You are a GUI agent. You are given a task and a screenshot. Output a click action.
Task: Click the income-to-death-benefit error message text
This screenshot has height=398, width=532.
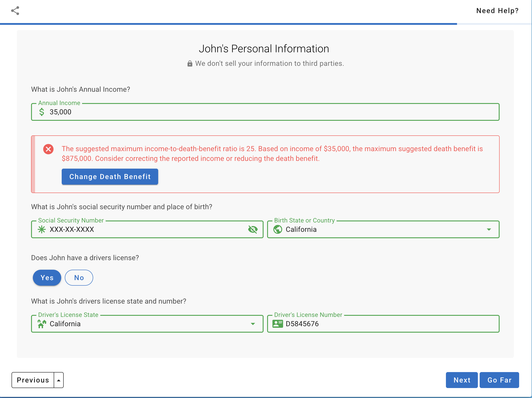(272, 154)
